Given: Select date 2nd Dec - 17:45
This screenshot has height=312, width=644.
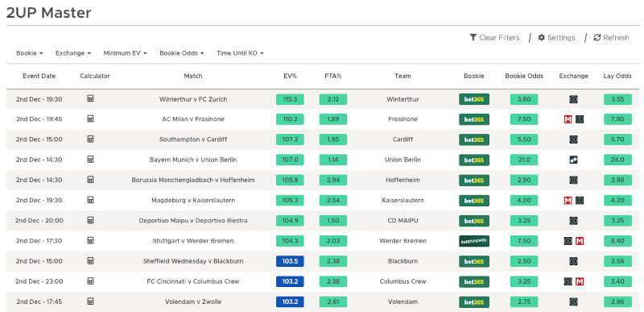Looking at the screenshot, I should [39, 302].
